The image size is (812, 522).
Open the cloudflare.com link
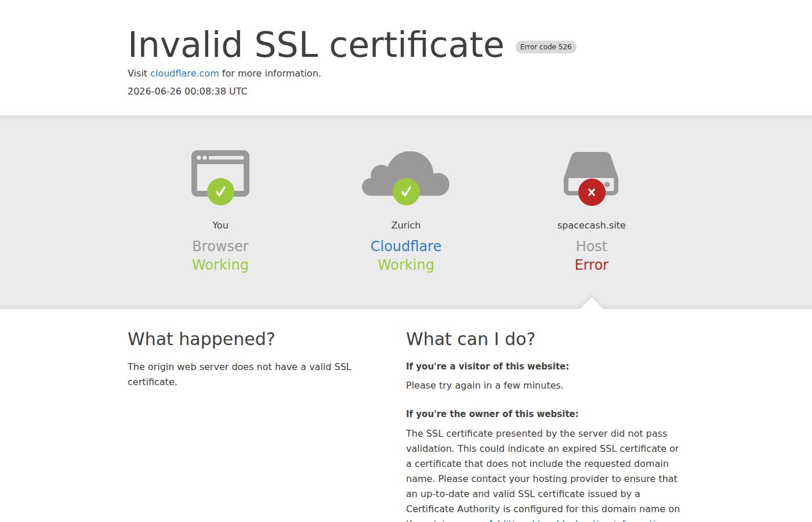tap(184, 73)
